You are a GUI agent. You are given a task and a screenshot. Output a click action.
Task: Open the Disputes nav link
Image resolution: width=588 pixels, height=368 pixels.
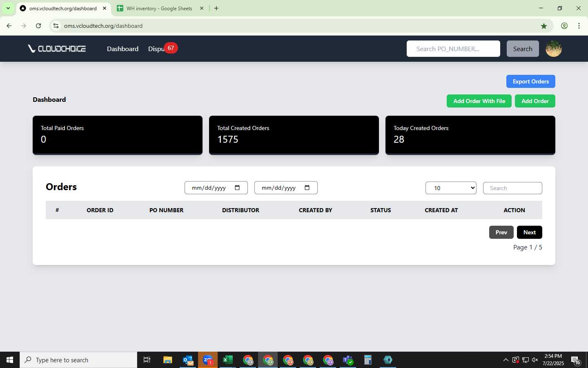point(156,49)
